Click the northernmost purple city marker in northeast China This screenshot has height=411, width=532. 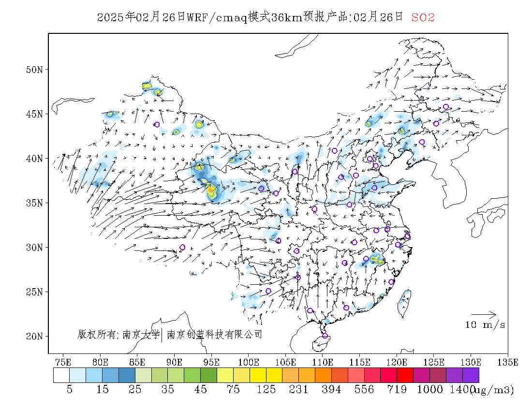[x=446, y=107]
